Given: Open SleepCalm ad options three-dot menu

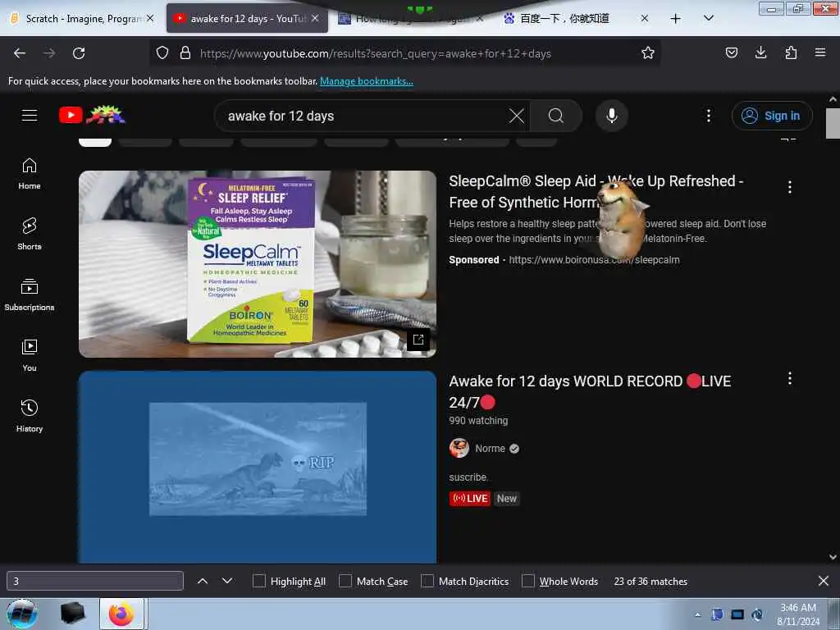Looking at the screenshot, I should point(790,187).
